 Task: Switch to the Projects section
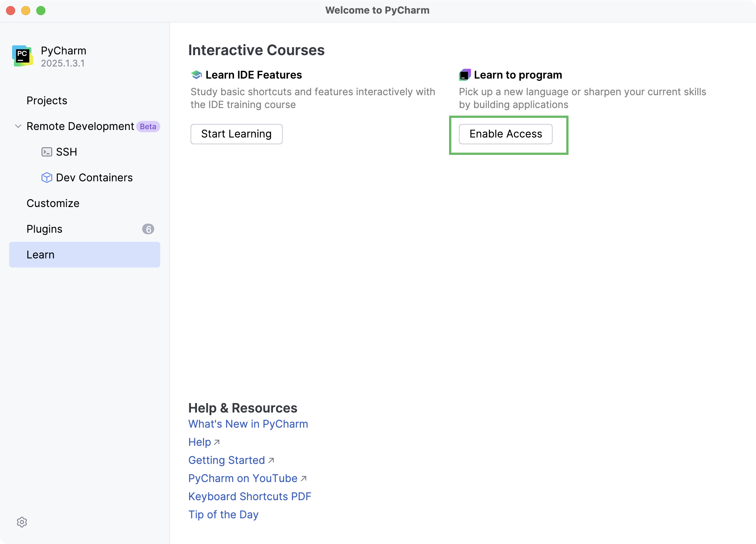point(47,100)
